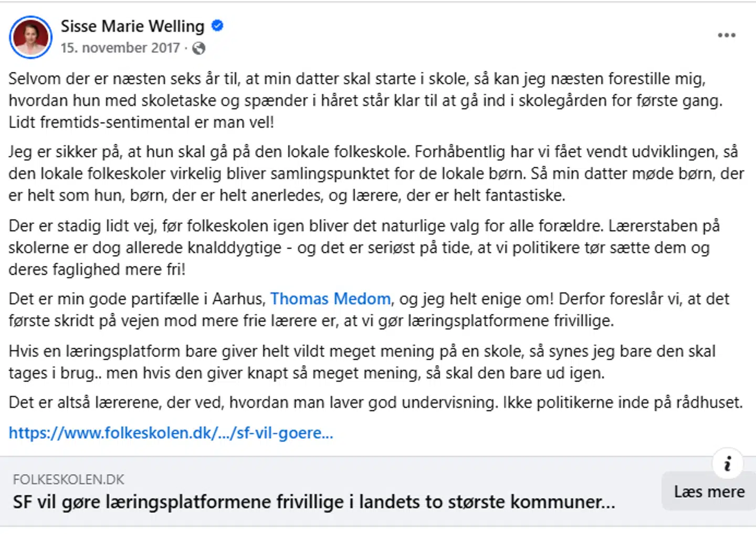Click the globe public audience icon
This screenshot has width=756, height=534.
[198, 48]
